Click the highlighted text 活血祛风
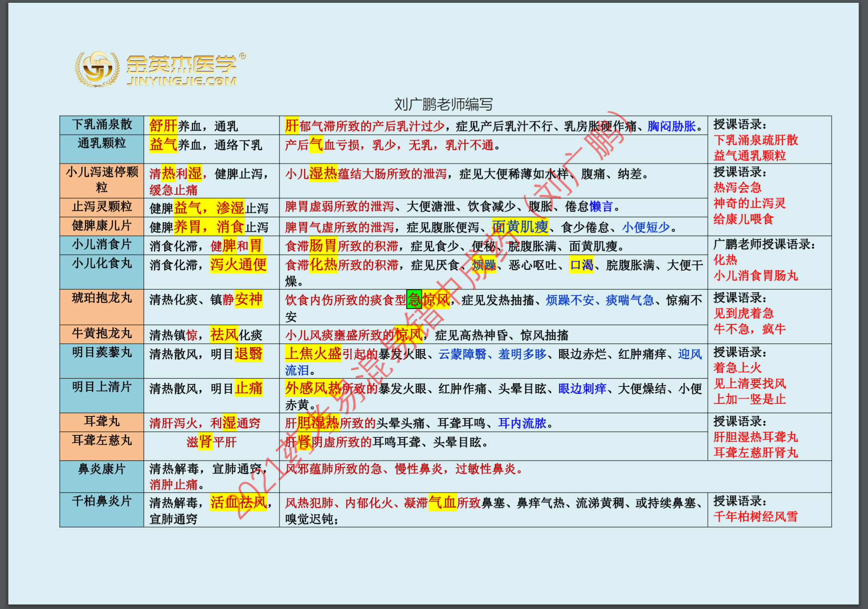Image resolution: width=868 pixels, height=609 pixels. pyautogui.click(x=238, y=502)
